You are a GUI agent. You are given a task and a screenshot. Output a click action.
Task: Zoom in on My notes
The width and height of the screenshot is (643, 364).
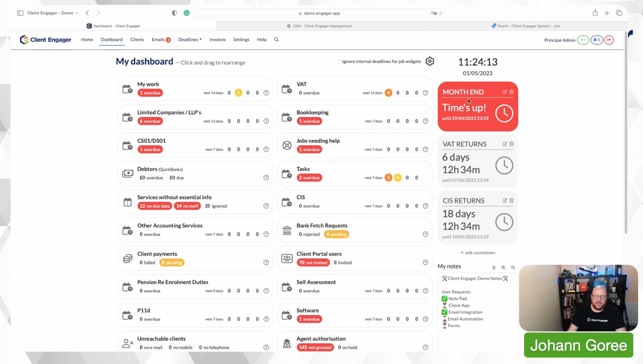pyautogui.click(x=503, y=268)
